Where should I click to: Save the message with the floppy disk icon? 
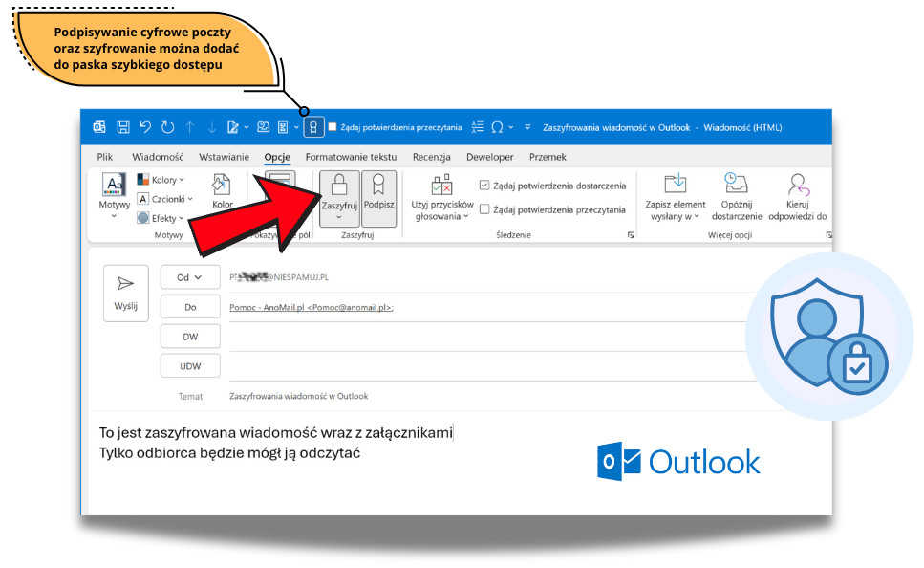click(122, 127)
